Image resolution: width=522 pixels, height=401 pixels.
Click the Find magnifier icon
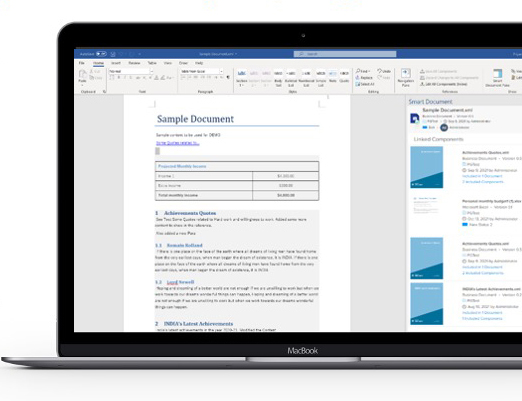pos(358,71)
